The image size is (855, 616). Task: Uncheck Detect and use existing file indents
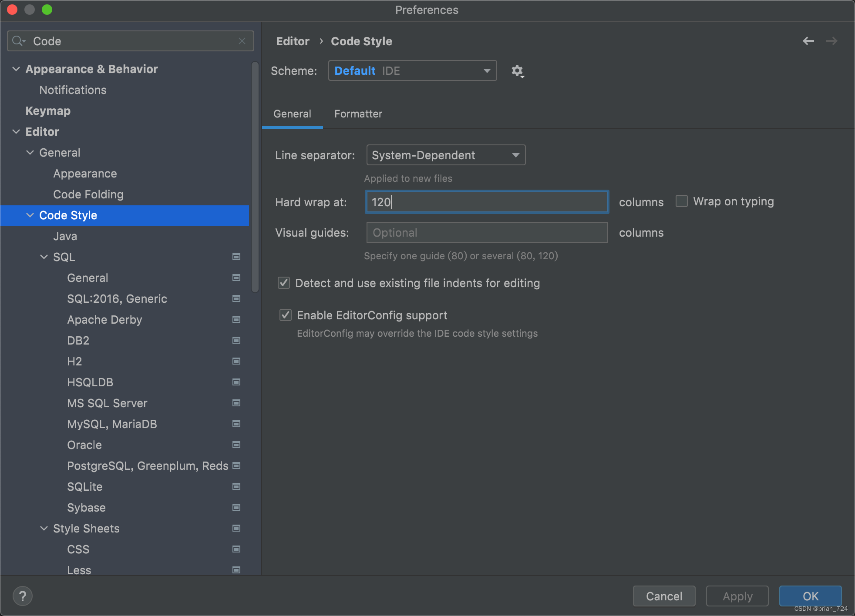click(284, 283)
